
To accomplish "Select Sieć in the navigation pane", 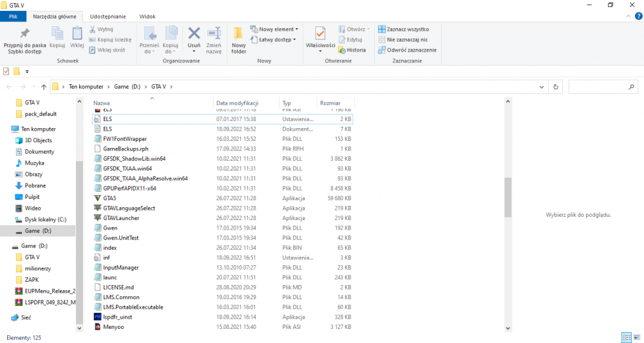I will pyautogui.click(x=26, y=317).
